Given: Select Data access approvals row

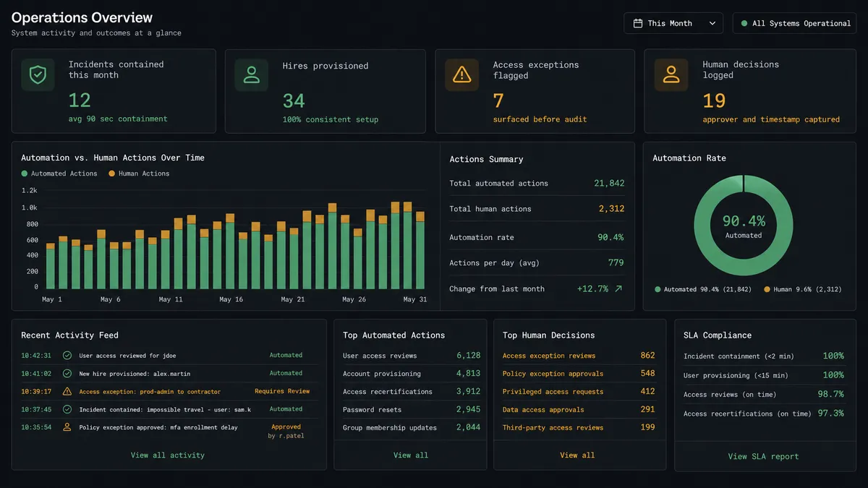Looking at the screenshot, I should pos(579,410).
